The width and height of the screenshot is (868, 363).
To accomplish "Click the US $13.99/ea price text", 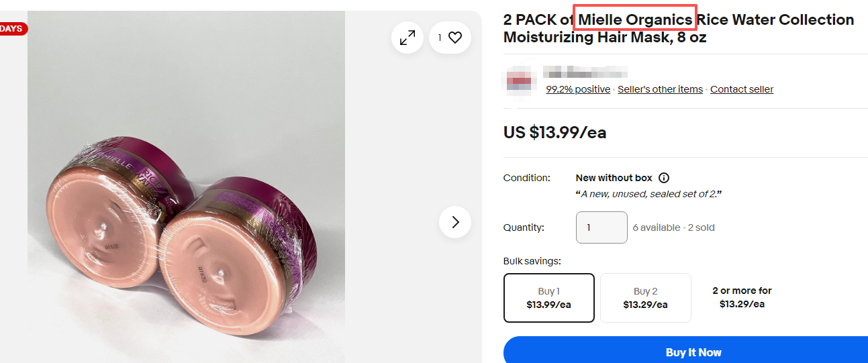I will point(554,132).
